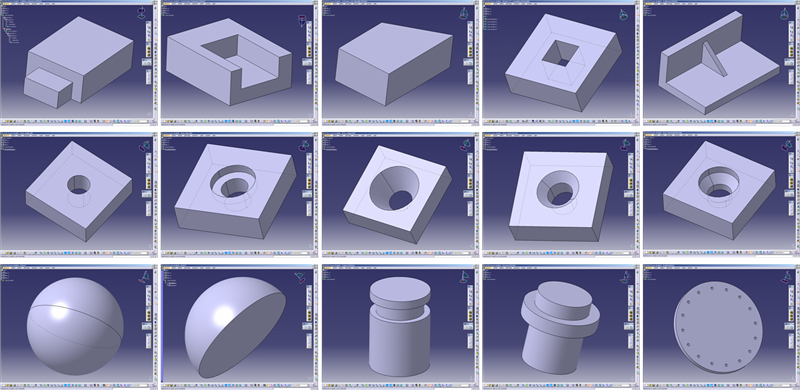This screenshot has height=390, width=800.
Task: Open the block with small attached box image
Action: [x=78, y=62]
